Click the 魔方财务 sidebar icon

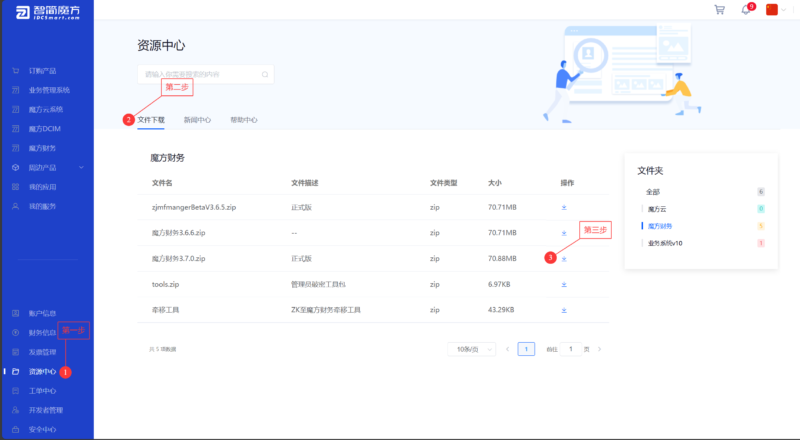16,148
